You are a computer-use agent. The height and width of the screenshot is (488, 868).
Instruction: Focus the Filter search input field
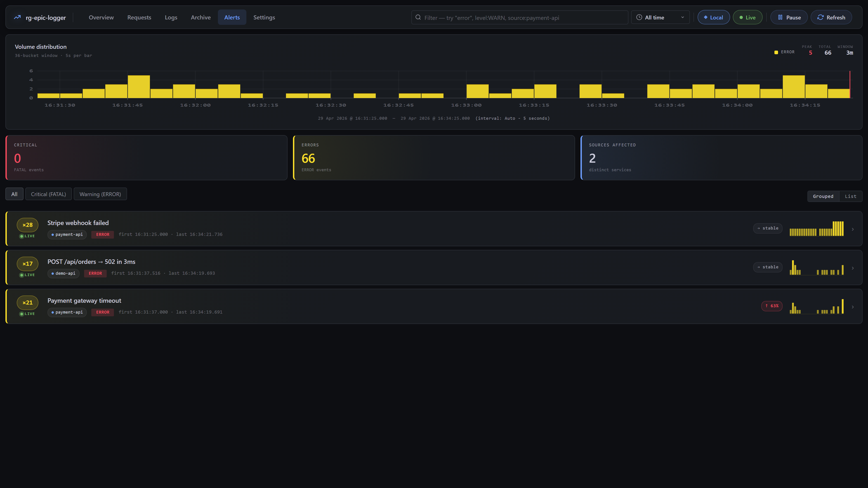pos(520,17)
